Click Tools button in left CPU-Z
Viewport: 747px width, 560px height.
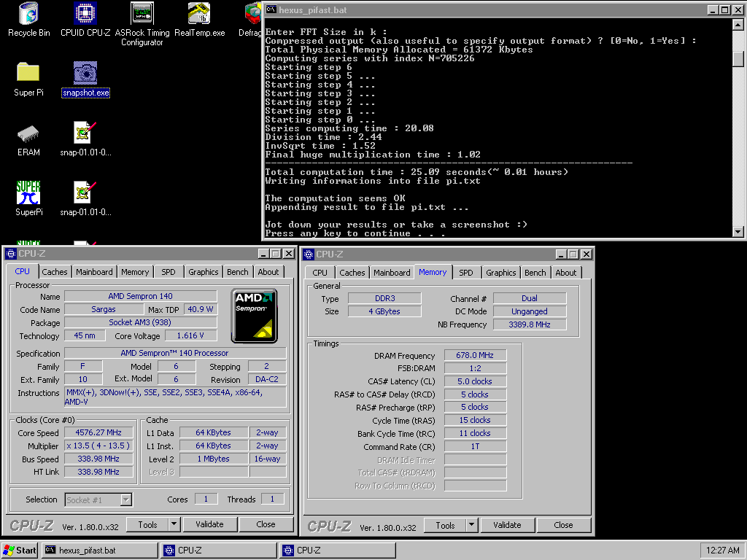[x=147, y=524]
